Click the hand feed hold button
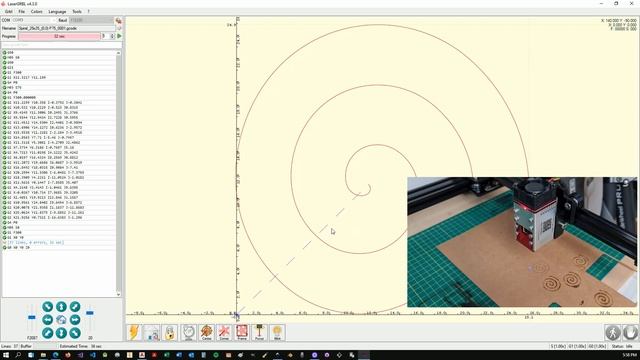The image size is (640, 360). point(630,333)
